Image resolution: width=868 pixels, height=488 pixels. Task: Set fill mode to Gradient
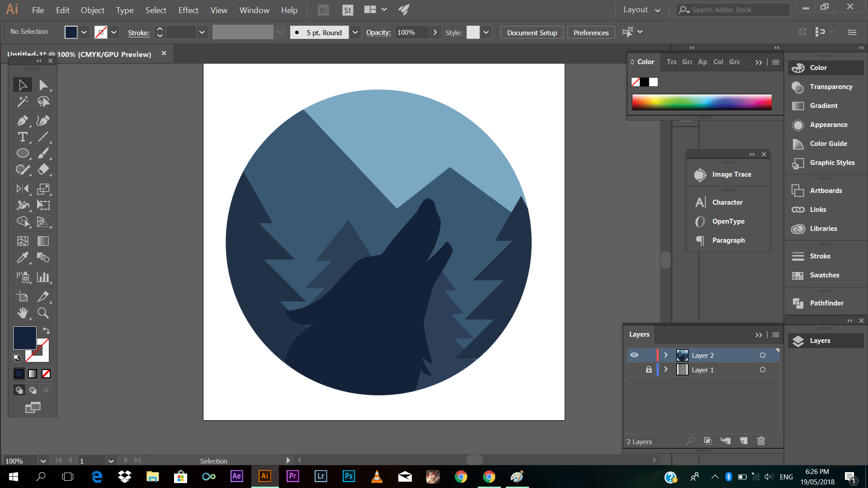[x=33, y=374]
